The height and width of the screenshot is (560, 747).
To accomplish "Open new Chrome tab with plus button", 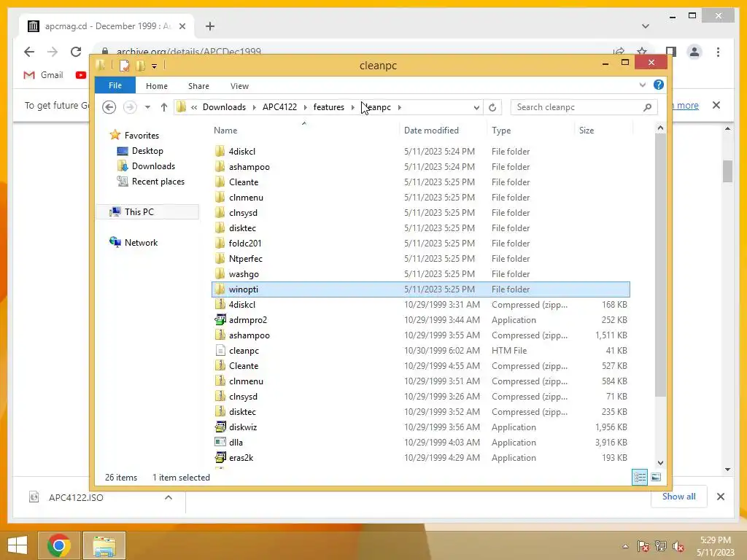I will pos(210,26).
